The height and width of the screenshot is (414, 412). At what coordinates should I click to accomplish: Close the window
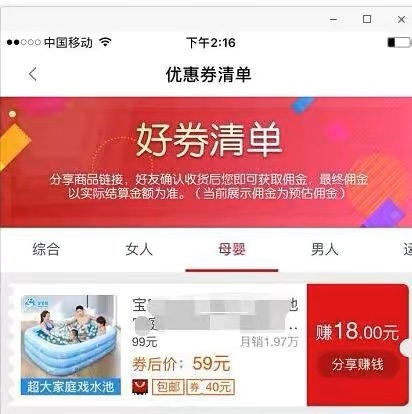(x=402, y=19)
